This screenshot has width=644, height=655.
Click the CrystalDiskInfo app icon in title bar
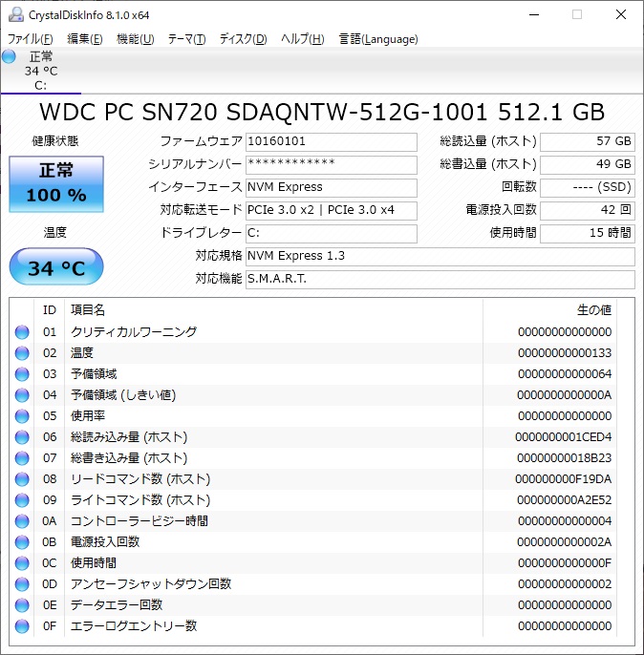(16, 14)
